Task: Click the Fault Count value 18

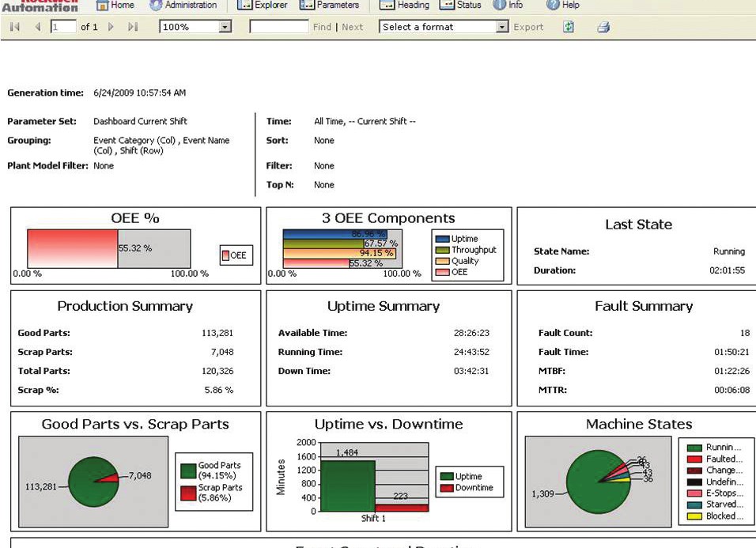Action: point(745,333)
